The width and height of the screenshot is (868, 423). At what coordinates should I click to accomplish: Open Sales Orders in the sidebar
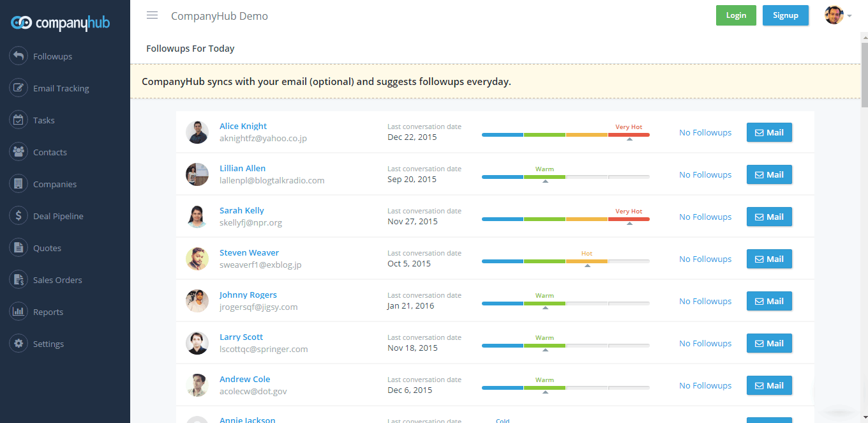[x=57, y=280]
